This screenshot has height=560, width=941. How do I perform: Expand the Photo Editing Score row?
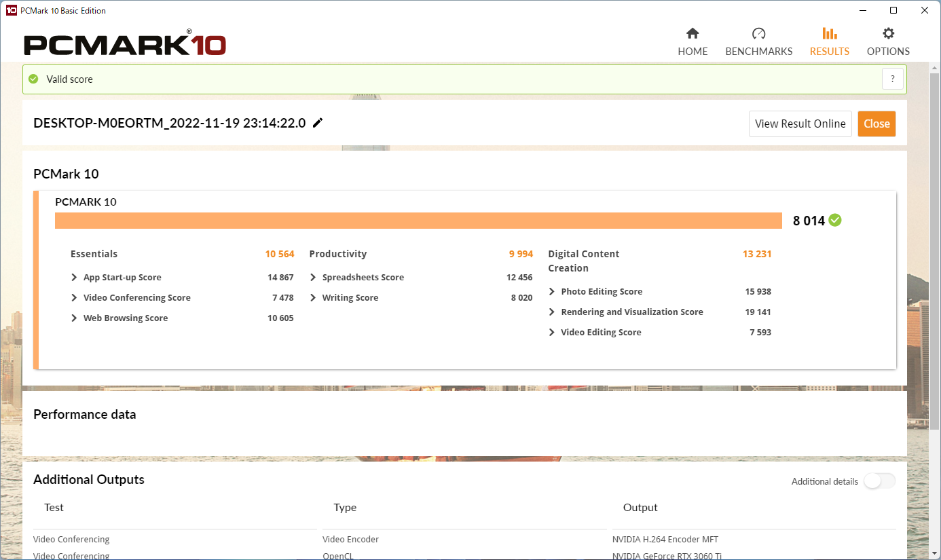(x=660, y=292)
